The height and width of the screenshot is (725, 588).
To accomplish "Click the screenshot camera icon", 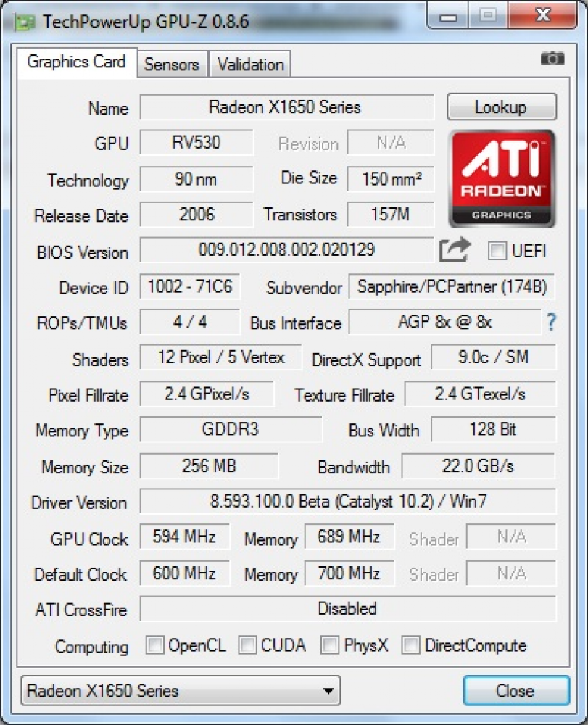I will pyautogui.click(x=552, y=58).
